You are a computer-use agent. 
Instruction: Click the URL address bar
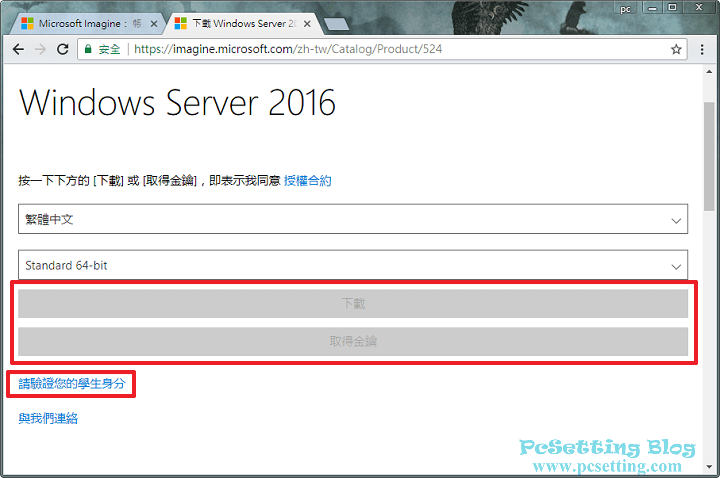400,48
